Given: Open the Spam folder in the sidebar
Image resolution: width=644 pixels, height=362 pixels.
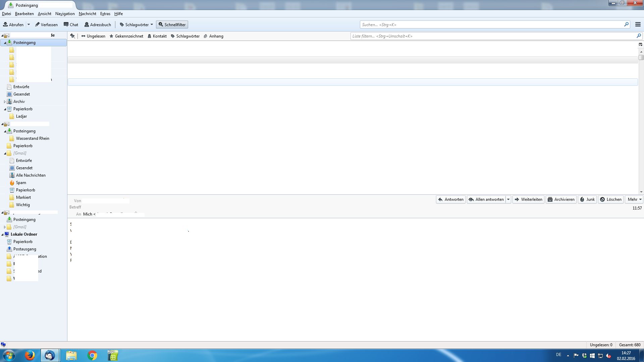Looking at the screenshot, I should (x=21, y=183).
